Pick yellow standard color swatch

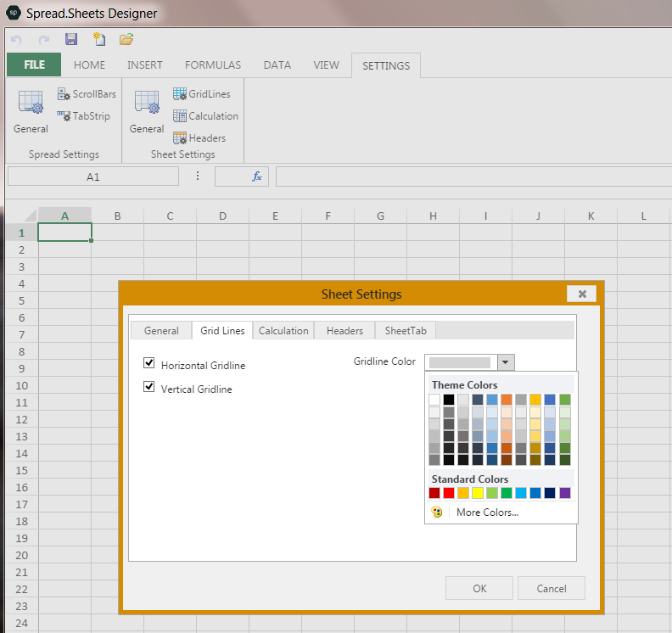(478, 493)
